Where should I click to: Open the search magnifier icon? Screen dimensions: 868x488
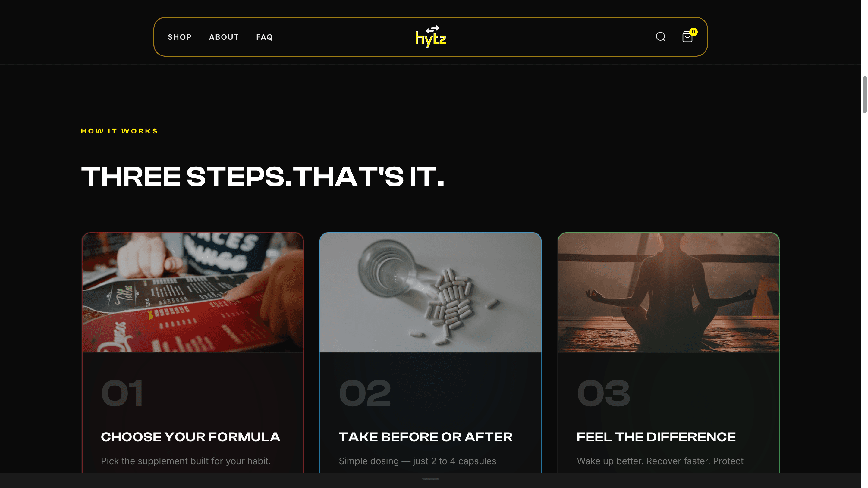660,37
